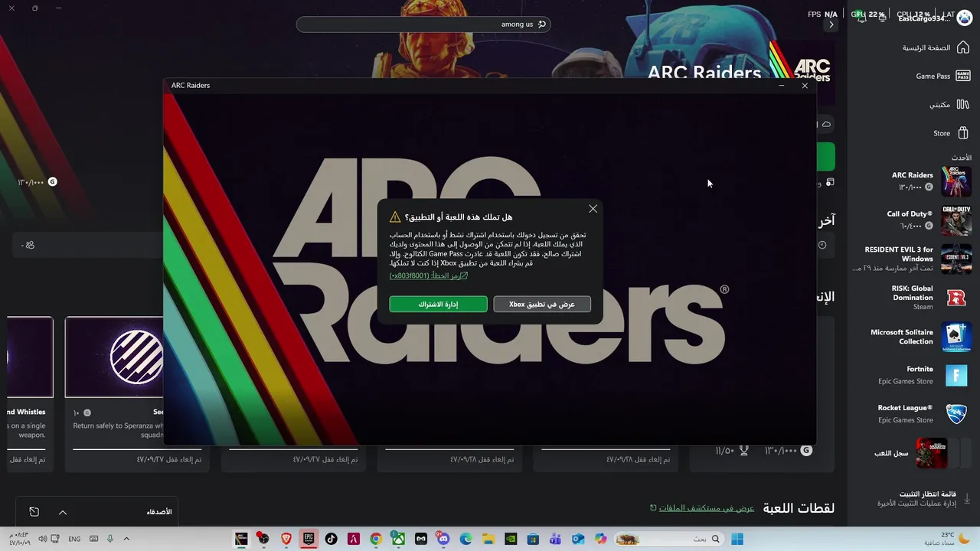Click the microphone icon in system tray
Viewport: 980px width, 551px height.
click(109, 539)
